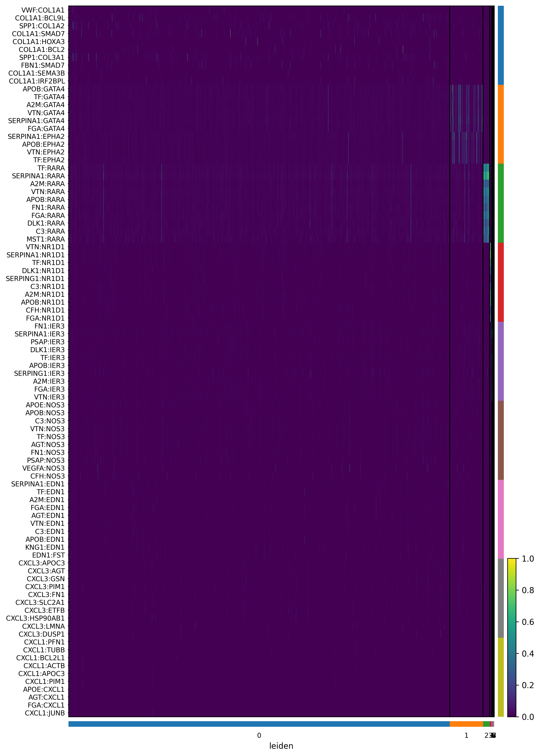Viewport: 540px width, 756px height.
Task: Click the leiden axis title
Action: tap(281, 746)
